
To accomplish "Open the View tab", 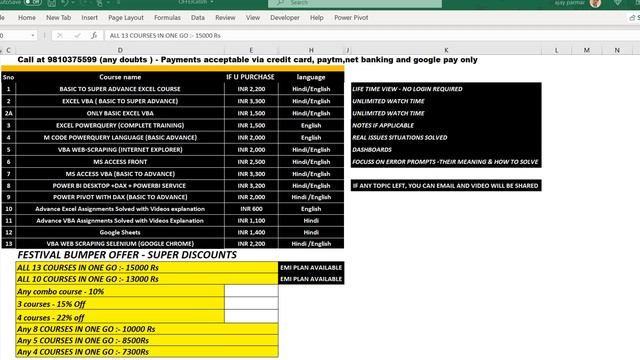I will tap(253, 18).
